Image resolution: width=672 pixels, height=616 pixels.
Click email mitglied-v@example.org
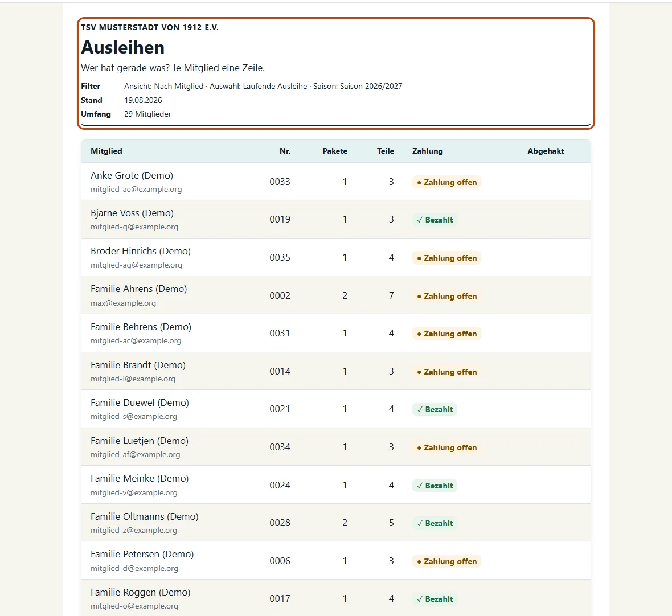[x=134, y=492]
